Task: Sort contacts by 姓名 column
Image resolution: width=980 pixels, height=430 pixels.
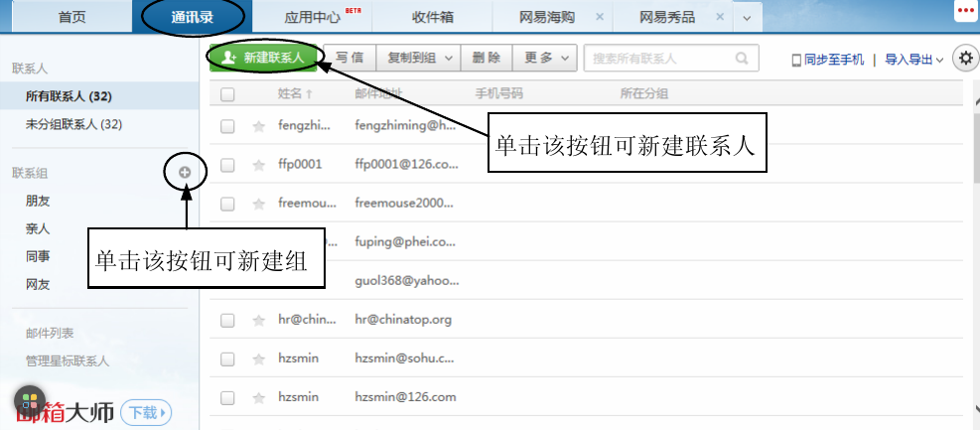Action: 295,93
